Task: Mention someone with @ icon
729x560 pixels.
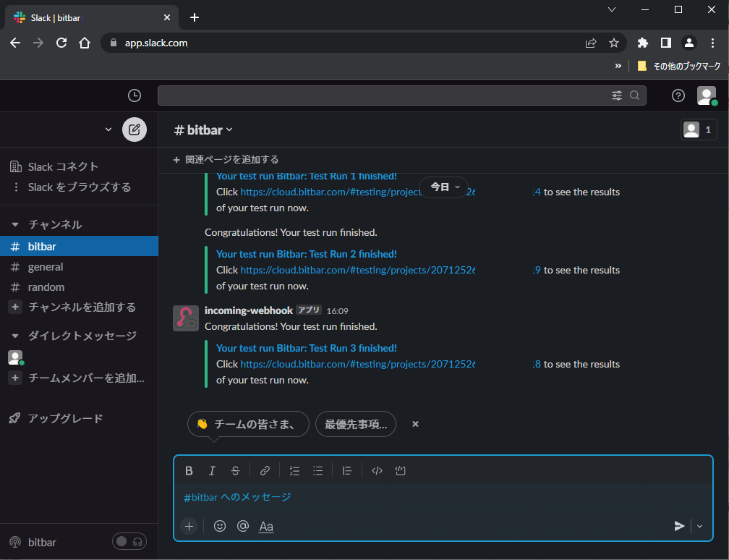Action: [243, 526]
